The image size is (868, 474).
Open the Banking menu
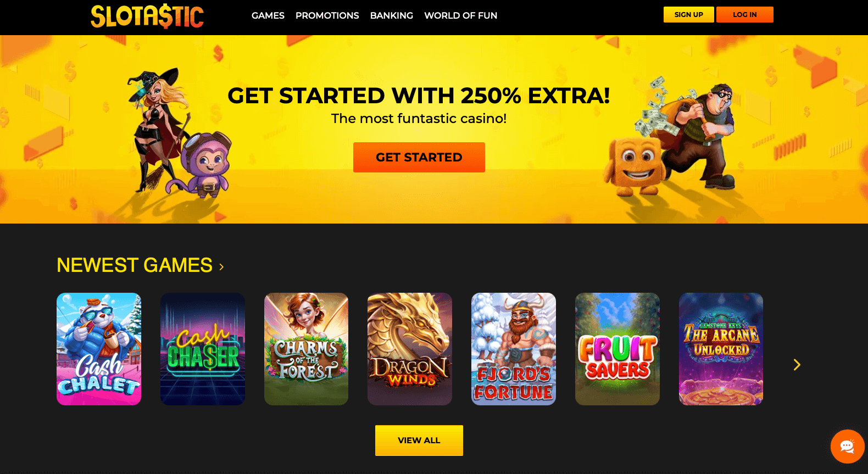tap(392, 15)
